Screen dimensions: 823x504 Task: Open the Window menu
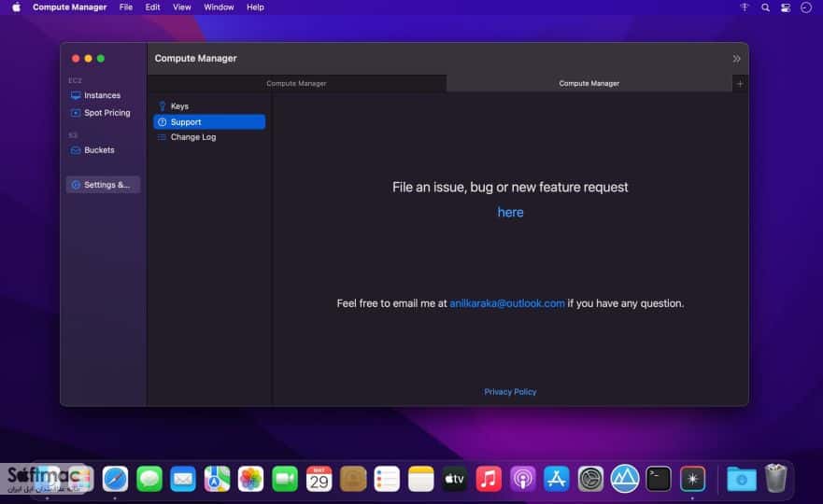point(219,7)
